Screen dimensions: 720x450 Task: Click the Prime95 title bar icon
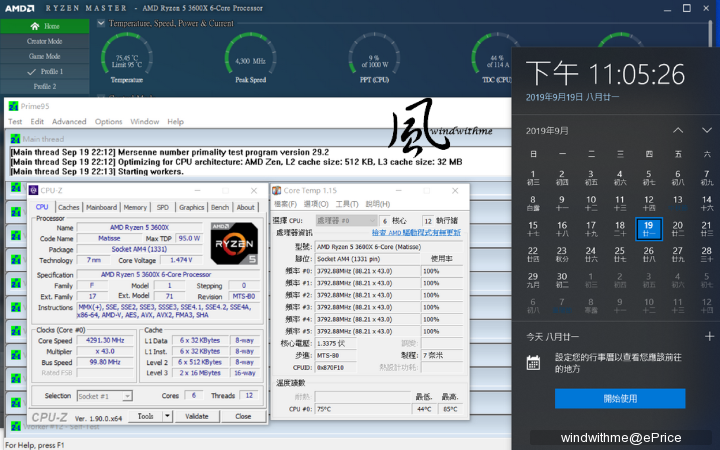[14, 107]
